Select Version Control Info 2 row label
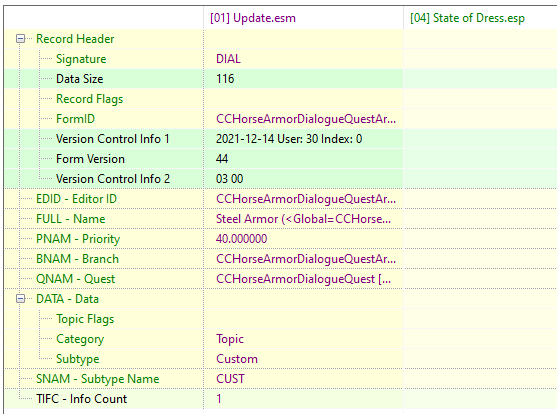The height and width of the screenshot is (414, 557). click(113, 179)
